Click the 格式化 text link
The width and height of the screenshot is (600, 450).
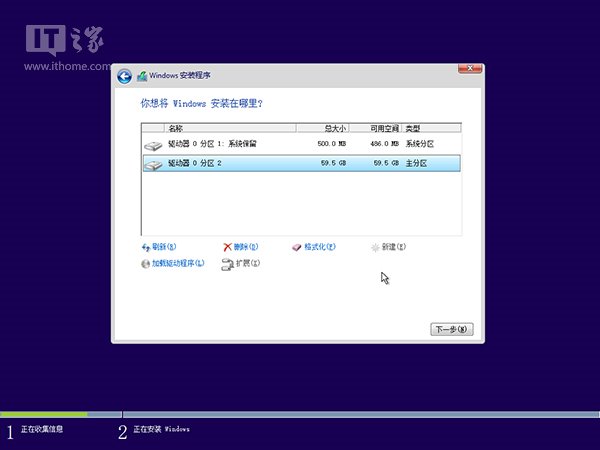click(x=319, y=246)
